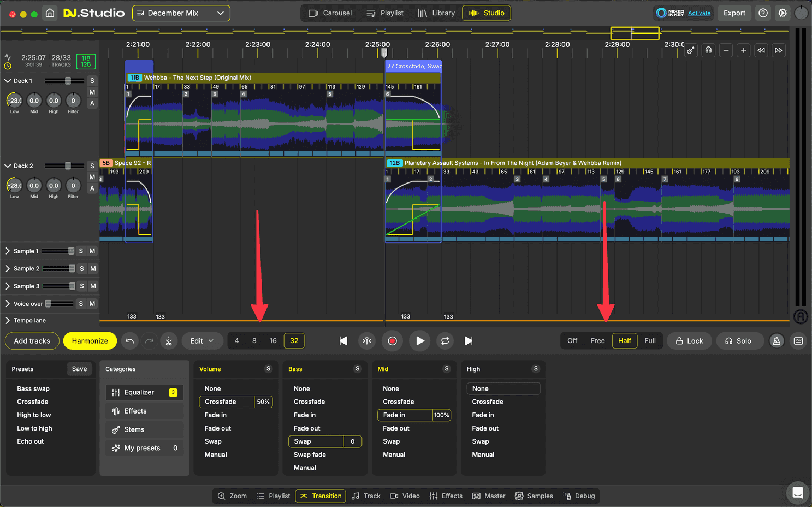Screen dimensions: 812x507
Task: Click the Lock button
Action: tap(689, 341)
